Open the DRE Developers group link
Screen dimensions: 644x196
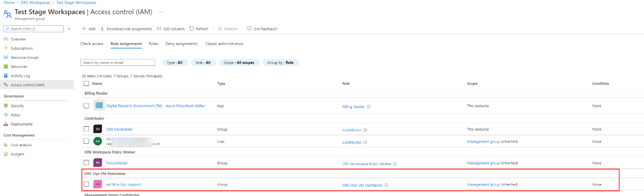(x=119, y=129)
